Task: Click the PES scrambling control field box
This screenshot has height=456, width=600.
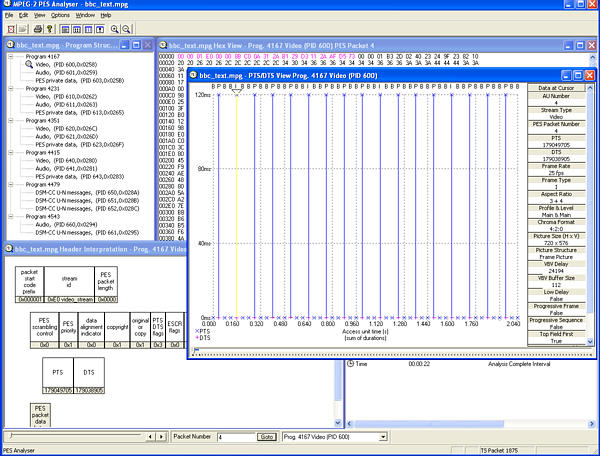Action: pyautogui.click(x=44, y=330)
